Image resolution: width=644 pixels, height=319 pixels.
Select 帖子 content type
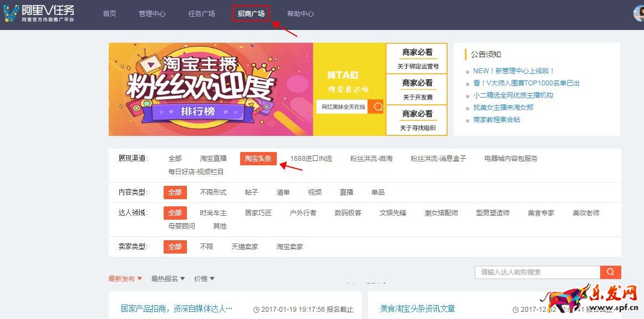[251, 193]
